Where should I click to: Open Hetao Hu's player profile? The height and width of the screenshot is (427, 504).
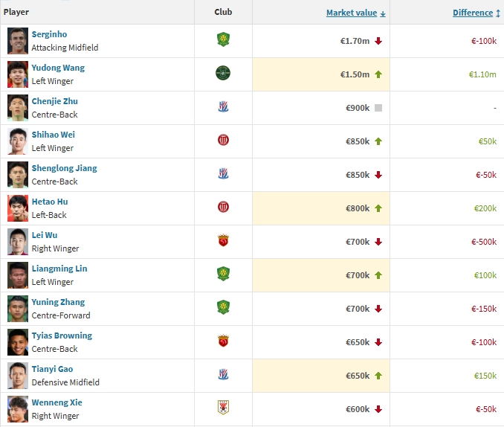pos(50,202)
